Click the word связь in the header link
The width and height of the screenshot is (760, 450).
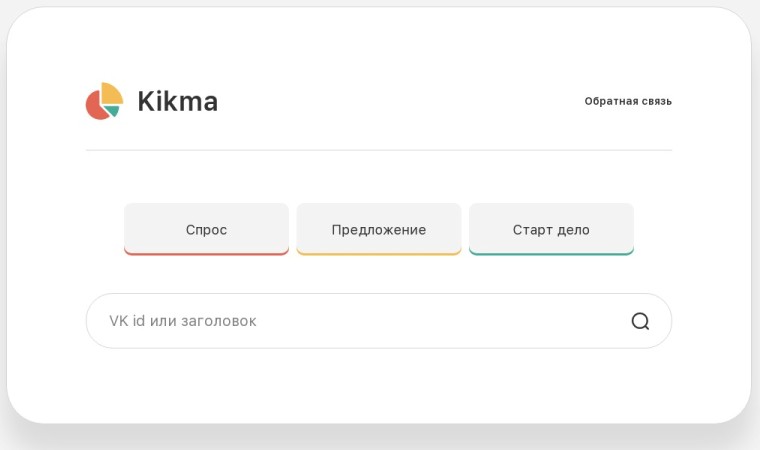[x=657, y=101]
